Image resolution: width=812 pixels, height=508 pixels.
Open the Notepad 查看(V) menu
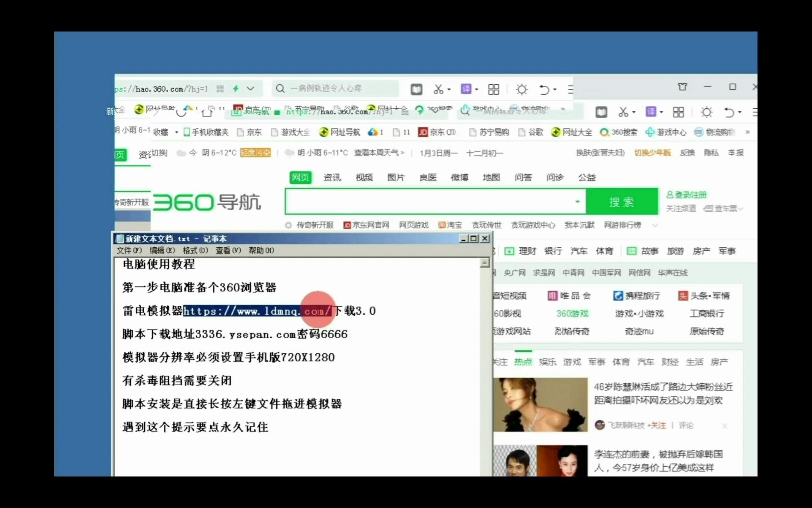click(x=228, y=250)
